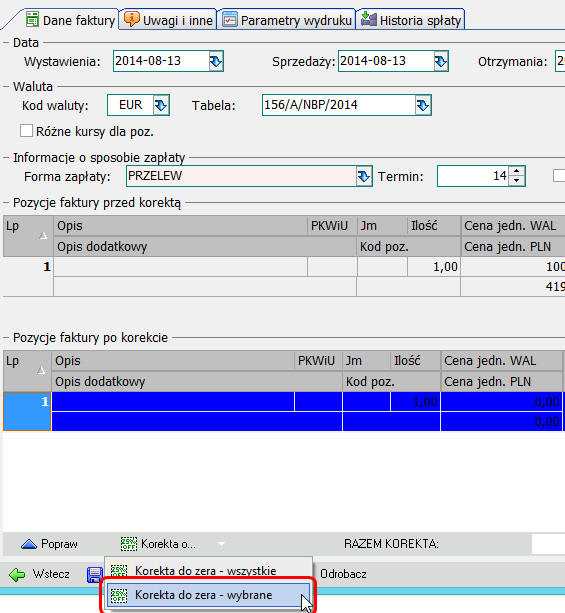Click the Historia spłaty tab icon
Viewport: 565px width, 613px height.
click(x=368, y=19)
